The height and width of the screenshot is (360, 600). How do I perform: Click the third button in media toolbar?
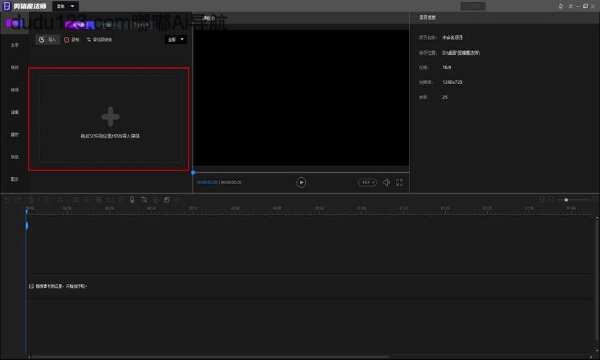[99, 39]
